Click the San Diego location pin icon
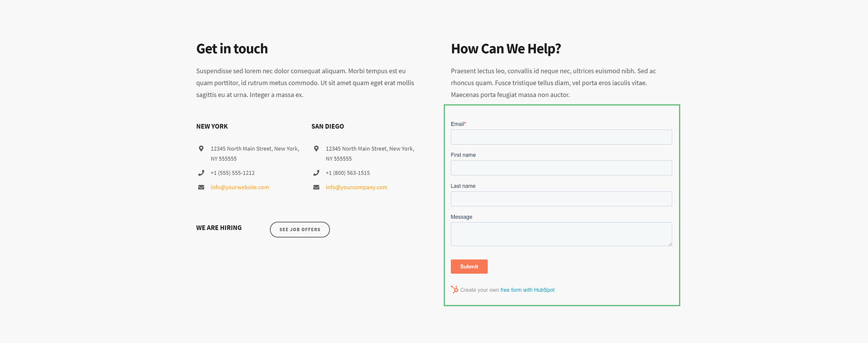This screenshot has width=868, height=343. pyautogui.click(x=316, y=149)
